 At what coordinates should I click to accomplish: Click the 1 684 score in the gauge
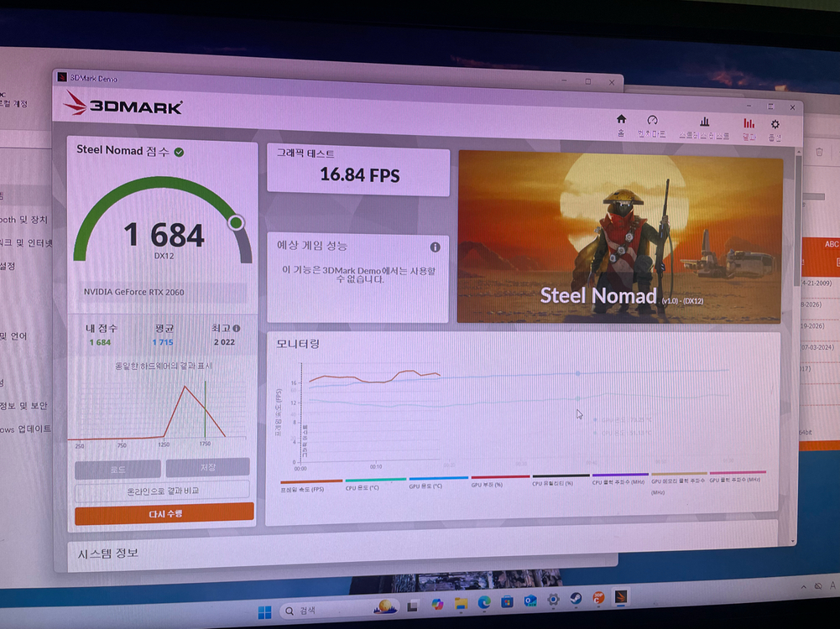point(164,235)
